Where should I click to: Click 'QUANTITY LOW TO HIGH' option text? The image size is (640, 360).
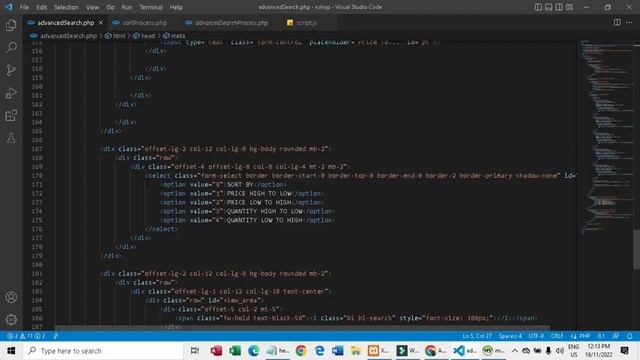point(264,220)
